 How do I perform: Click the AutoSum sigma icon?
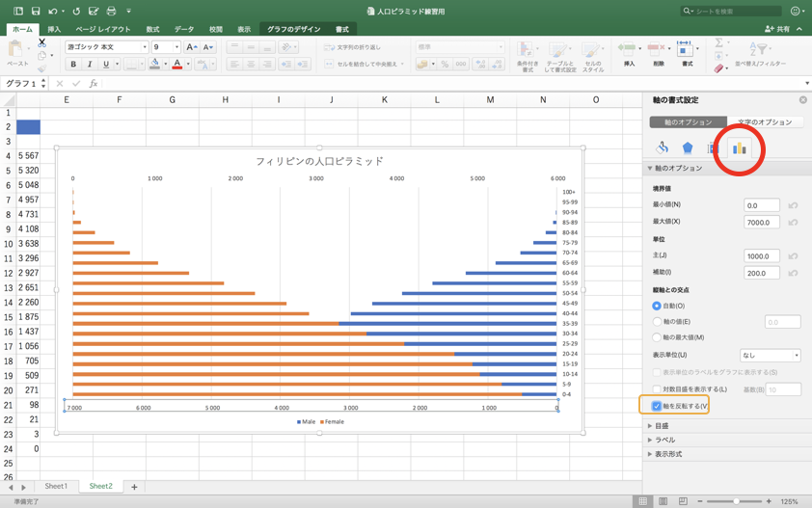click(718, 42)
